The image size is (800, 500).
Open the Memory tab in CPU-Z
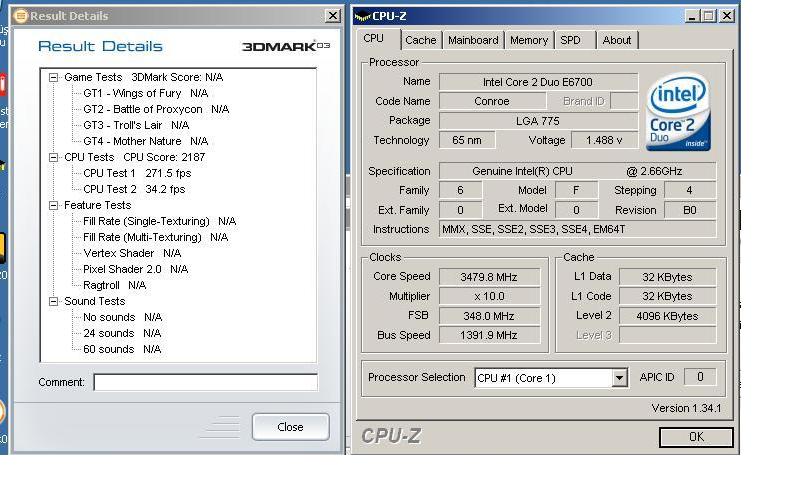tap(529, 40)
